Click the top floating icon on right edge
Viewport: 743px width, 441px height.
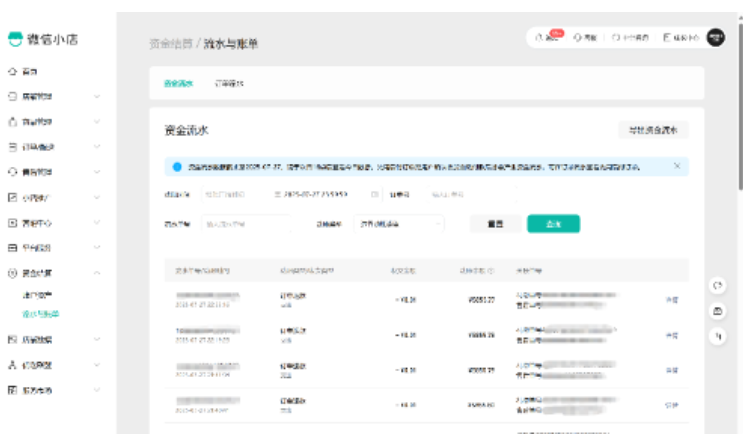(x=717, y=286)
